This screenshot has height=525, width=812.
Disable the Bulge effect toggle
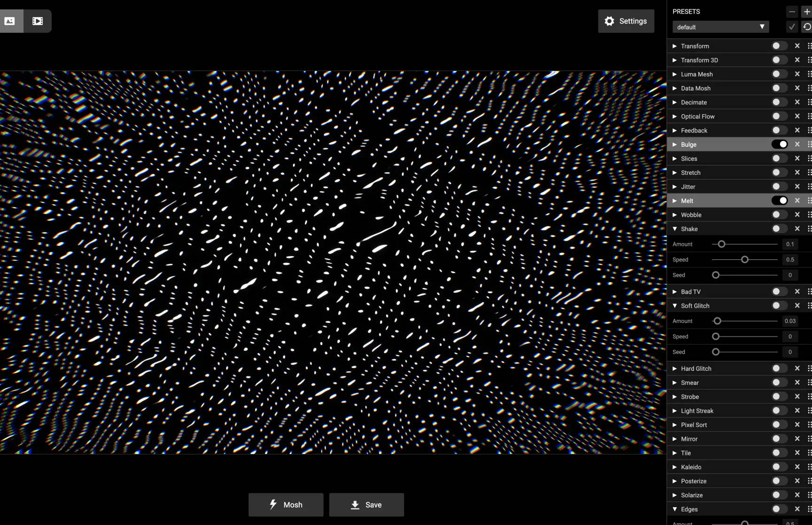pyautogui.click(x=780, y=145)
